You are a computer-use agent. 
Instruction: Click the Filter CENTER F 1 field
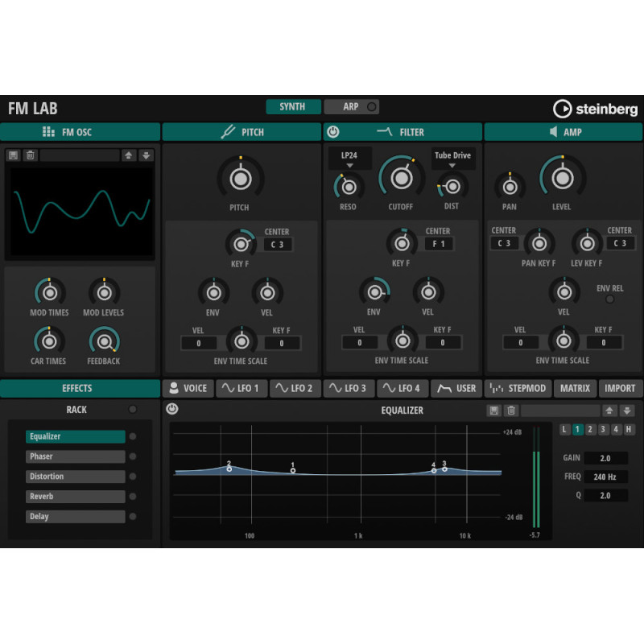pos(439,244)
